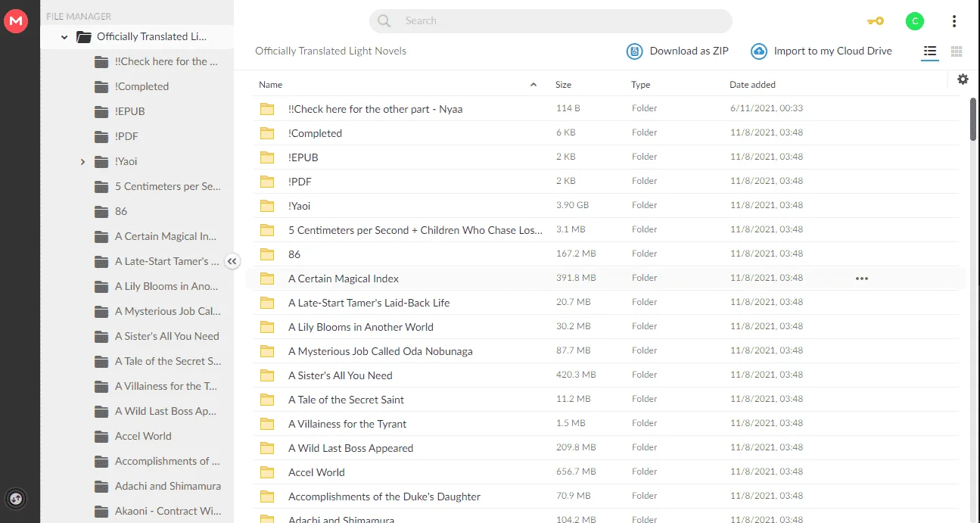Collapse the Officially Translated Li... tree folder
Screen dimensions: 980x523
coord(65,36)
